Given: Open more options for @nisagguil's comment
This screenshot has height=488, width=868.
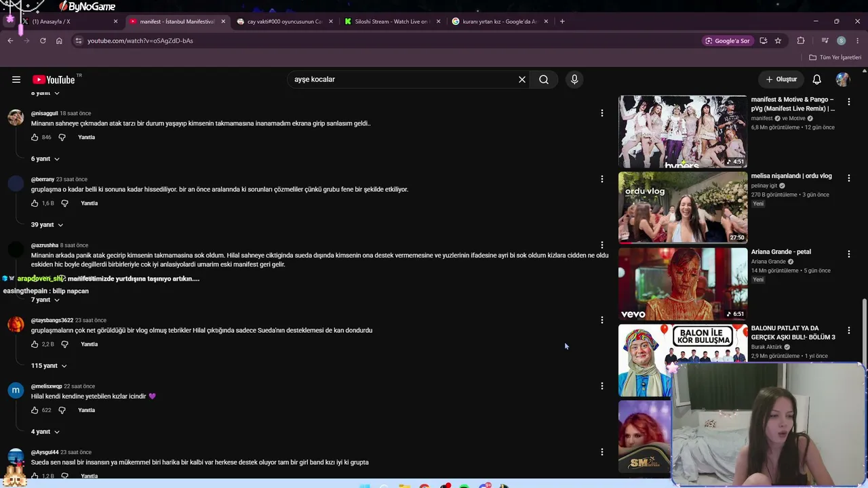Looking at the screenshot, I should pyautogui.click(x=601, y=113).
